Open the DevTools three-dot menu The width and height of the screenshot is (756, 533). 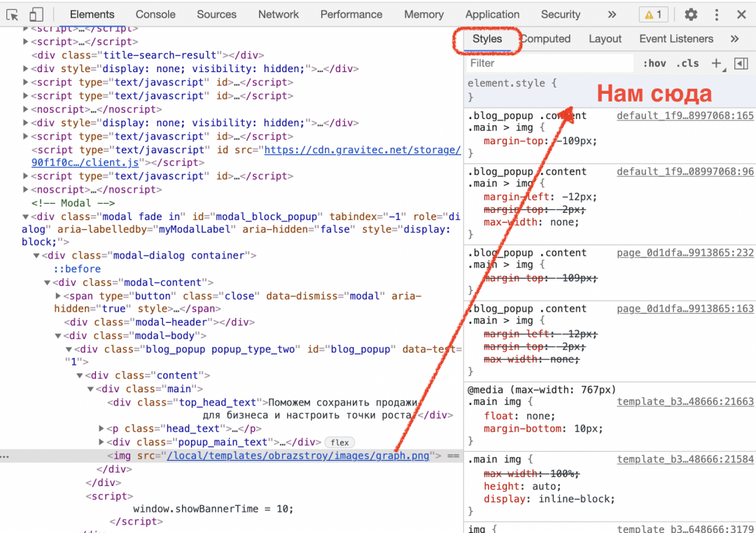pyautogui.click(x=716, y=15)
